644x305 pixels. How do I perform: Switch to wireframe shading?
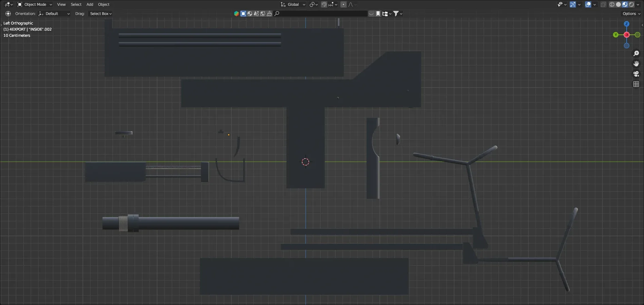tap(612, 4)
